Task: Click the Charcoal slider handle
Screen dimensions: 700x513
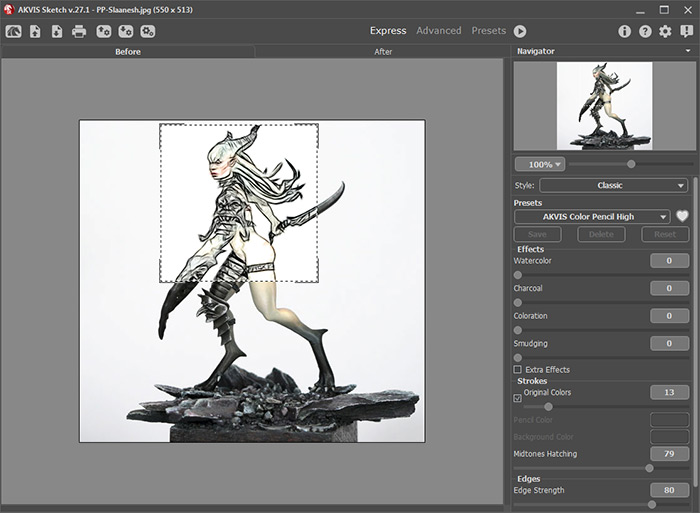Action: point(518,303)
